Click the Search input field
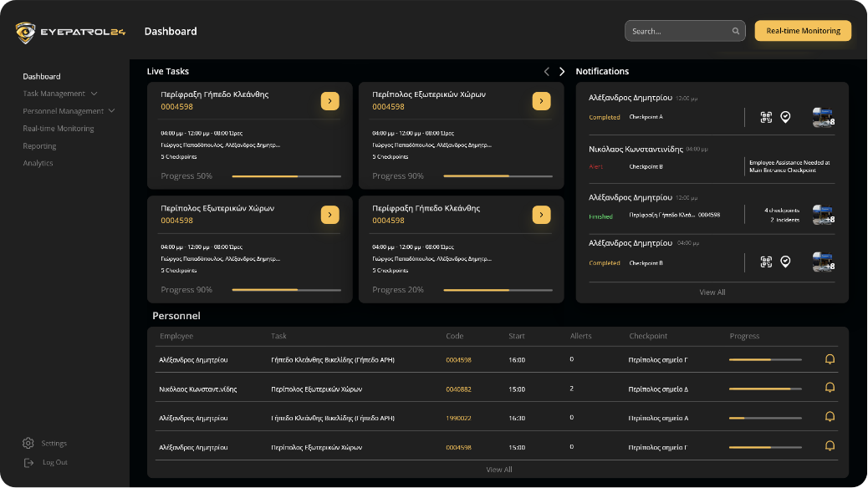The width and height of the screenshot is (868, 488). pos(677,31)
